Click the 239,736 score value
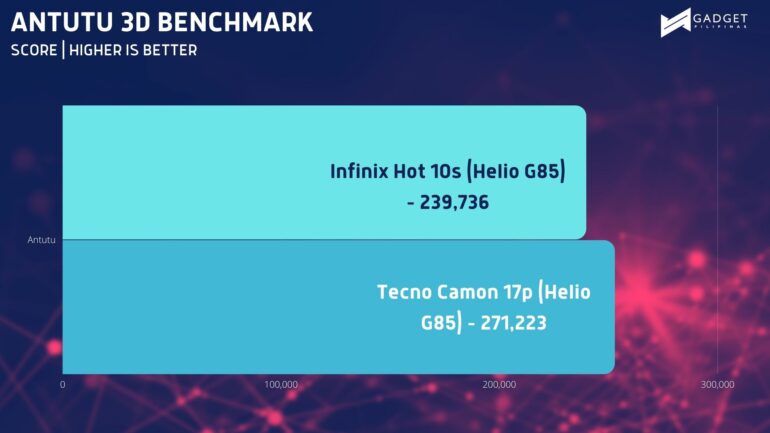This screenshot has width=770, height=433. coord(454,202)
